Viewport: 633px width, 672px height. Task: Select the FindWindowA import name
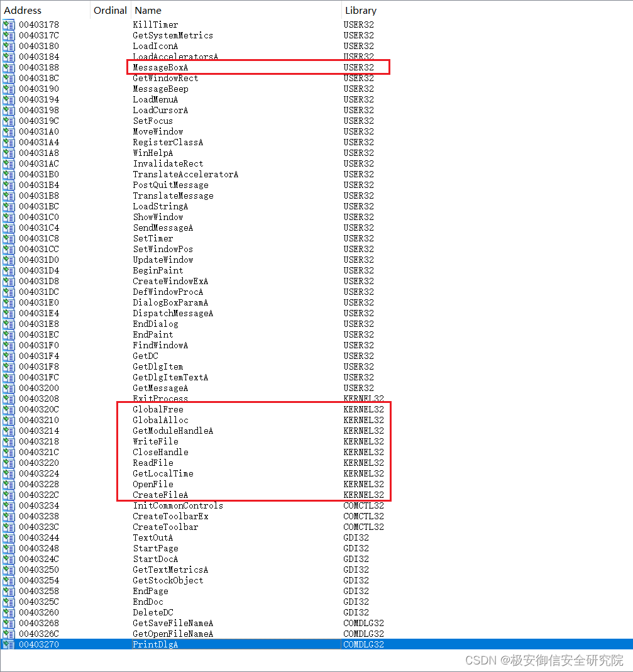160,345
